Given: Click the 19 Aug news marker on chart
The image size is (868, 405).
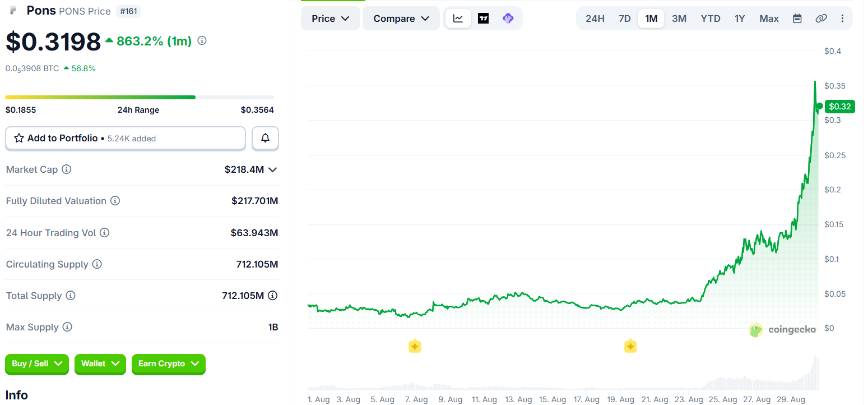Looking at the screenshot, I should pyautogui.click(x=630, y=346).
